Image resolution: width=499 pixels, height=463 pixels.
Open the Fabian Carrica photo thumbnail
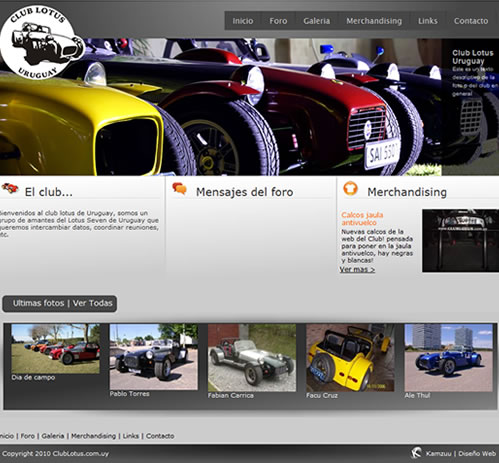pyautogui.click(x=252, y=358)
